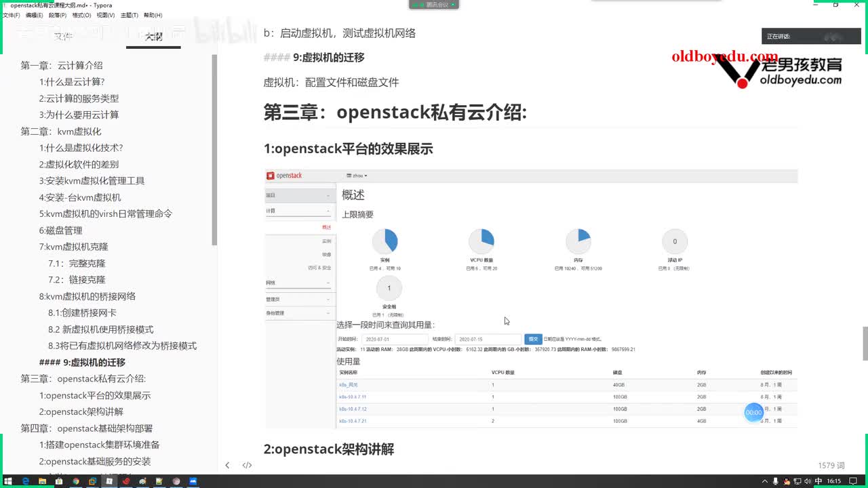Click the microphone icon in system tray
Screen dimensions: 868x488
click(x=776, y=481)
